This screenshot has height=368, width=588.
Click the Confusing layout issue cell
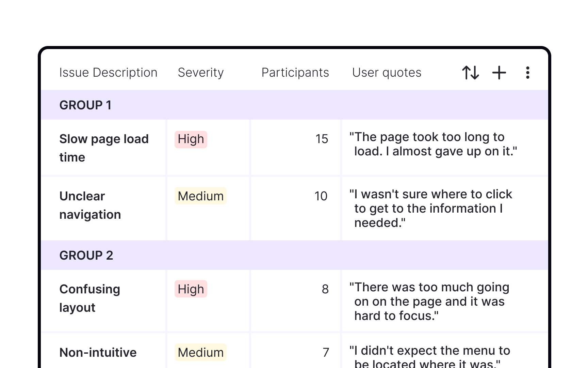(89, 298)
